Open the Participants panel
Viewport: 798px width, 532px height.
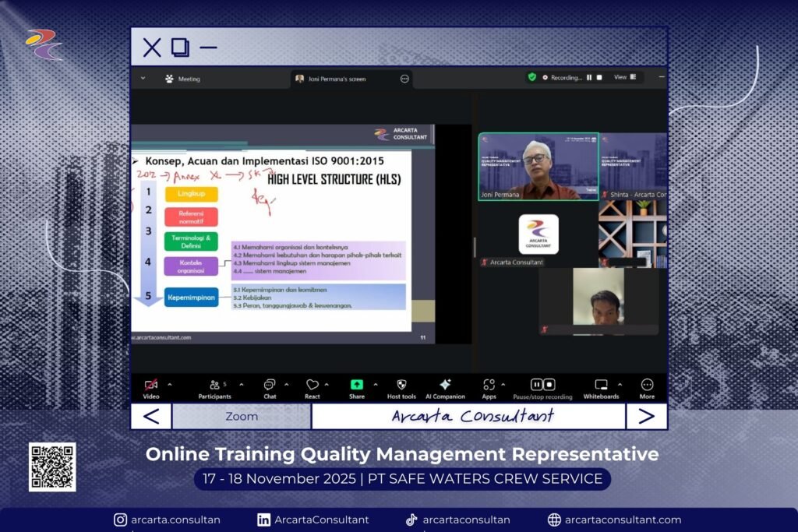click(214, 385)
